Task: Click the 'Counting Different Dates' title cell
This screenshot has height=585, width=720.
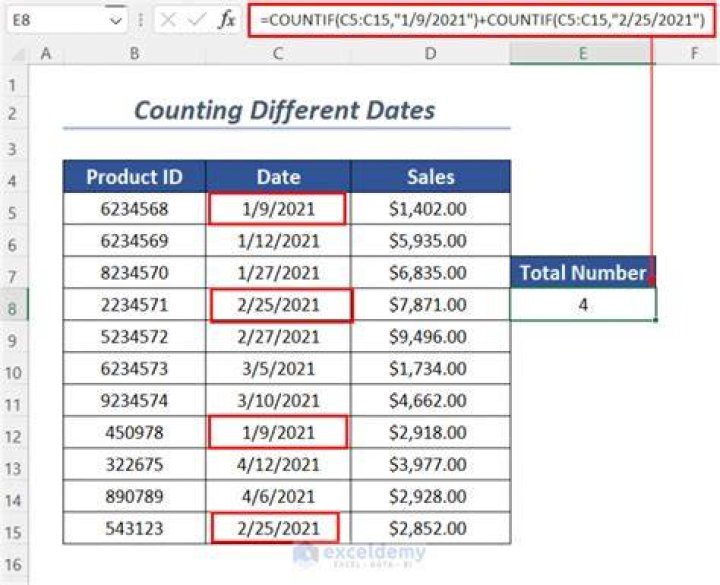Action: coord(287,111)
